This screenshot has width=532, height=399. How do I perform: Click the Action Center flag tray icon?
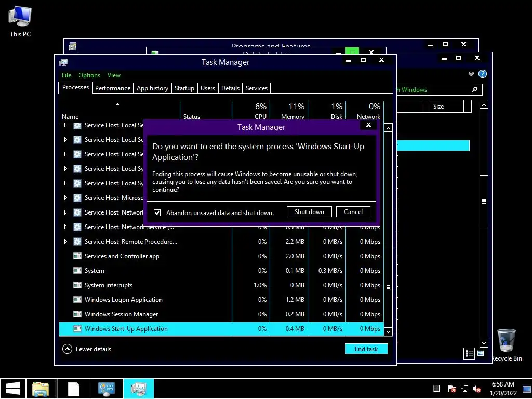point(451,389)
